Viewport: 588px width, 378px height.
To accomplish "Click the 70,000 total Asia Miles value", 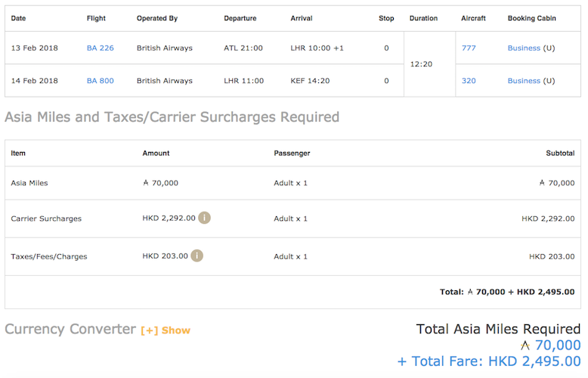I will (x=558, y=345).
